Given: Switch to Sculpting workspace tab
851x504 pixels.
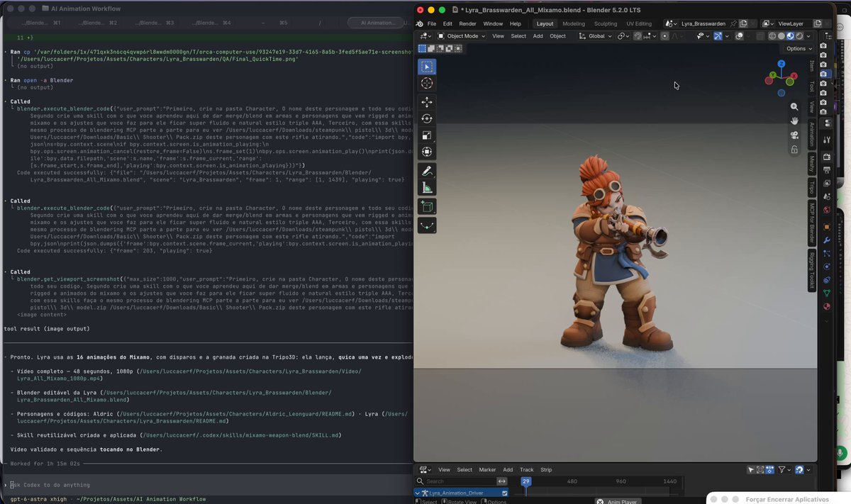Looking at the screenshot, I should pos(606,23).
